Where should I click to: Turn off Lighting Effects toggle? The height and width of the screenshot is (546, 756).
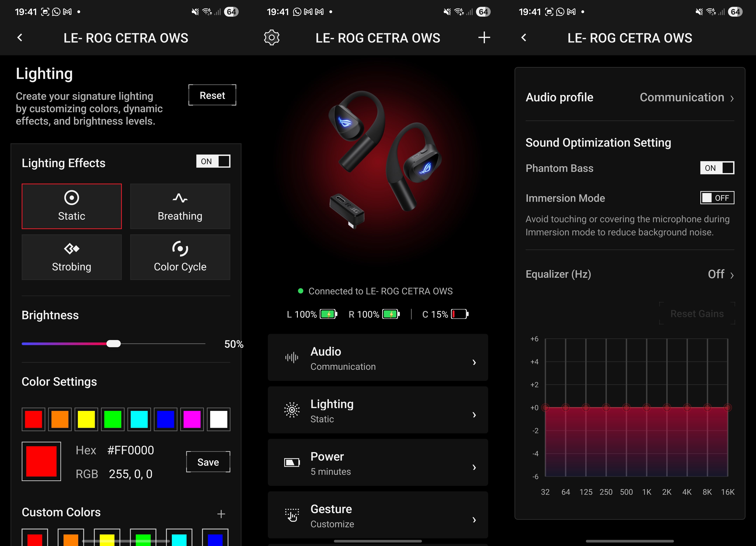(x=213, y=161)
